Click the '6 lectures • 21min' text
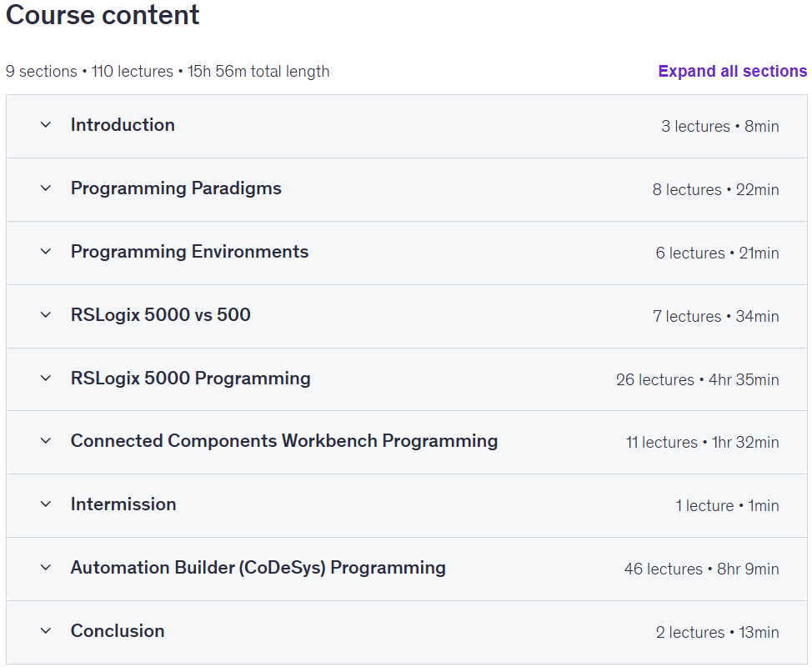The height and width of the screenshot is (667, 812). pos(717,253)
